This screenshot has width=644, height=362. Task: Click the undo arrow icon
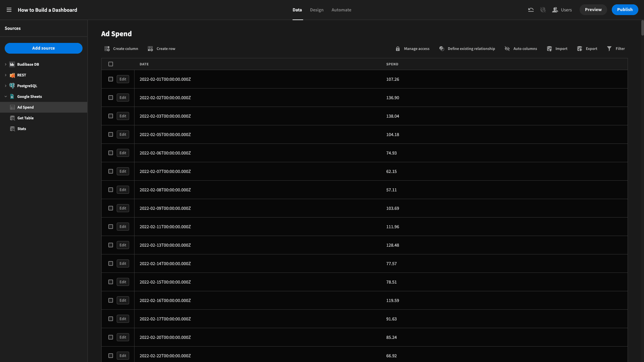(531, 10)
